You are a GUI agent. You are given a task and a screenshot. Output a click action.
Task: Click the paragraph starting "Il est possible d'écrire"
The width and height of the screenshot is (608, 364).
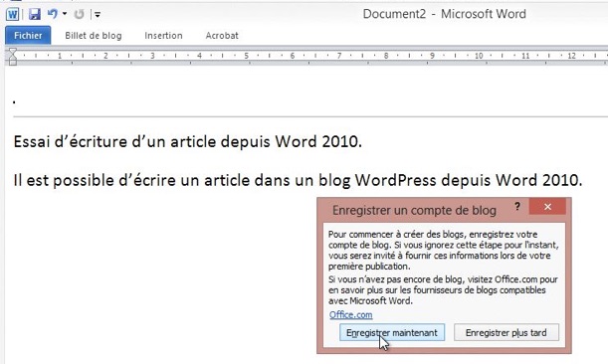click(x=298, y=180)
